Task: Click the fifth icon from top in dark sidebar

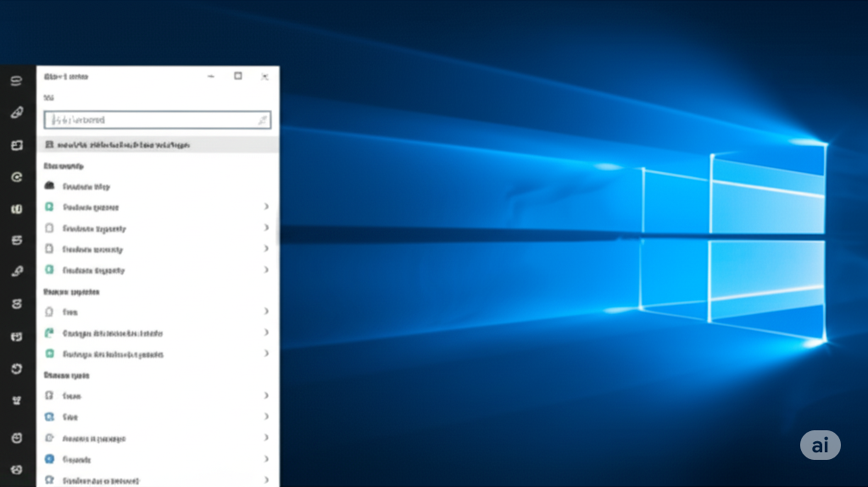Action: point(17,209)
